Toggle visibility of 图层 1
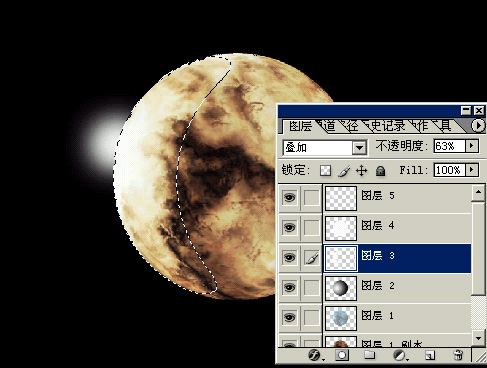 pyautogui.click(x=289, y=317)
